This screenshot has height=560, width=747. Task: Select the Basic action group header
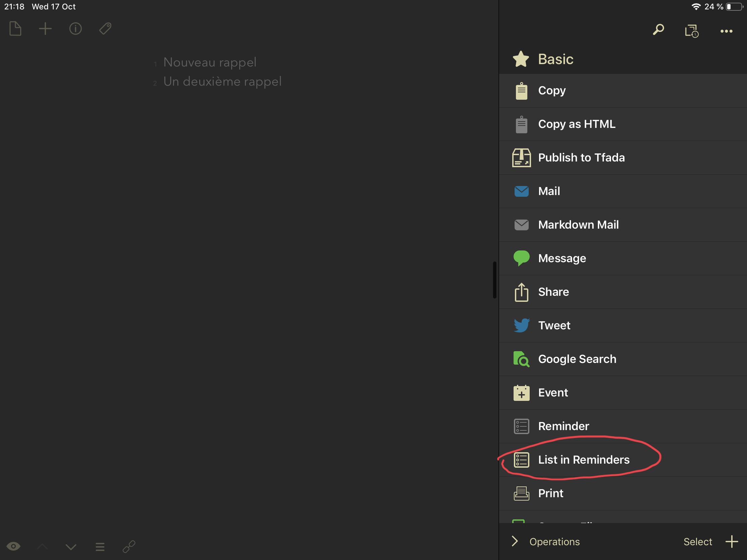(555, 59)
